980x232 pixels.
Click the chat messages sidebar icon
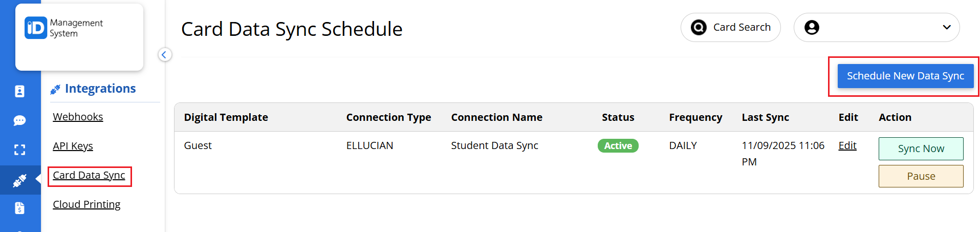(x=19, y=120)
